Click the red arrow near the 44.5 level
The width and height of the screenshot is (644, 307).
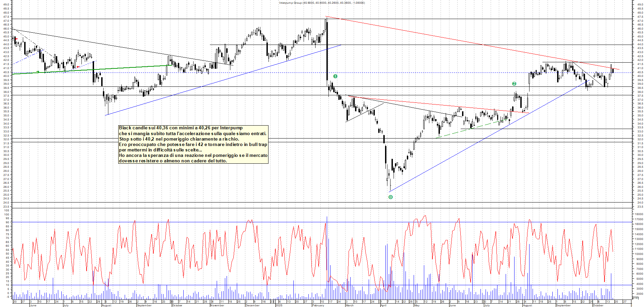coord(16,39)
